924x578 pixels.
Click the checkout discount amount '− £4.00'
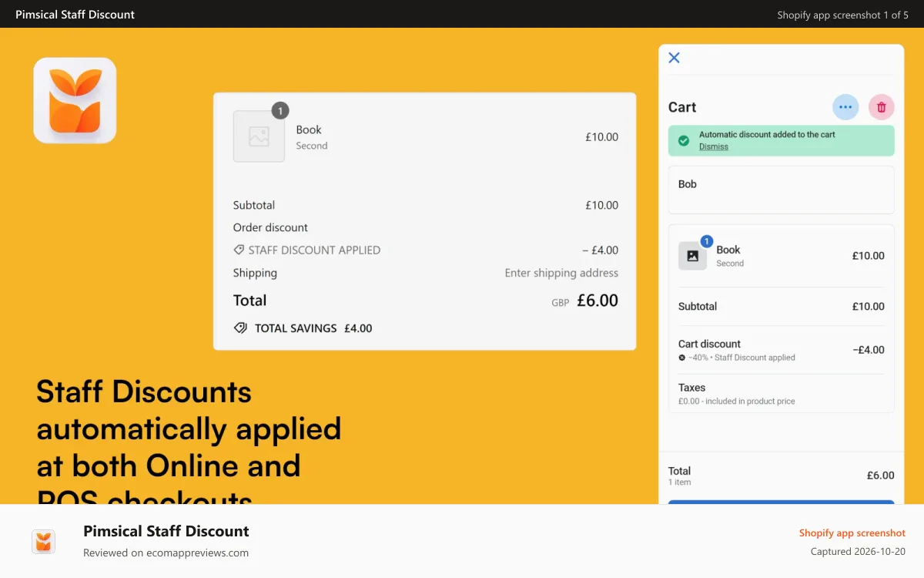coord(600,250)
